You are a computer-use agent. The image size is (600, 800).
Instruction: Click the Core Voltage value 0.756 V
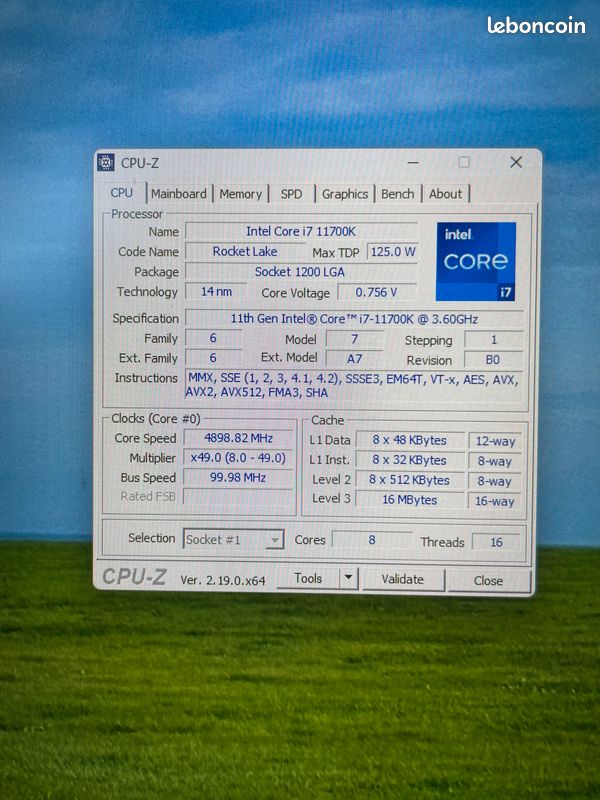(377, 292)
